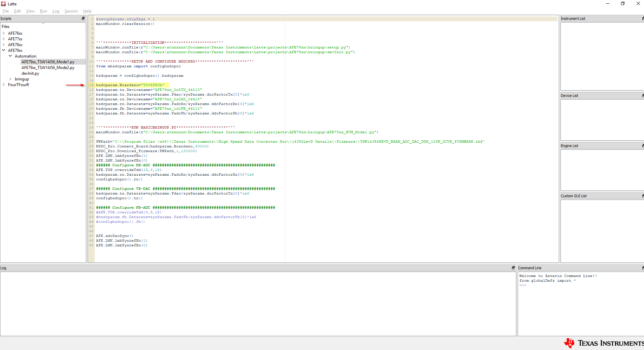Undock the Engine List panel
644x350 pixels.
(x=643, y=146)
